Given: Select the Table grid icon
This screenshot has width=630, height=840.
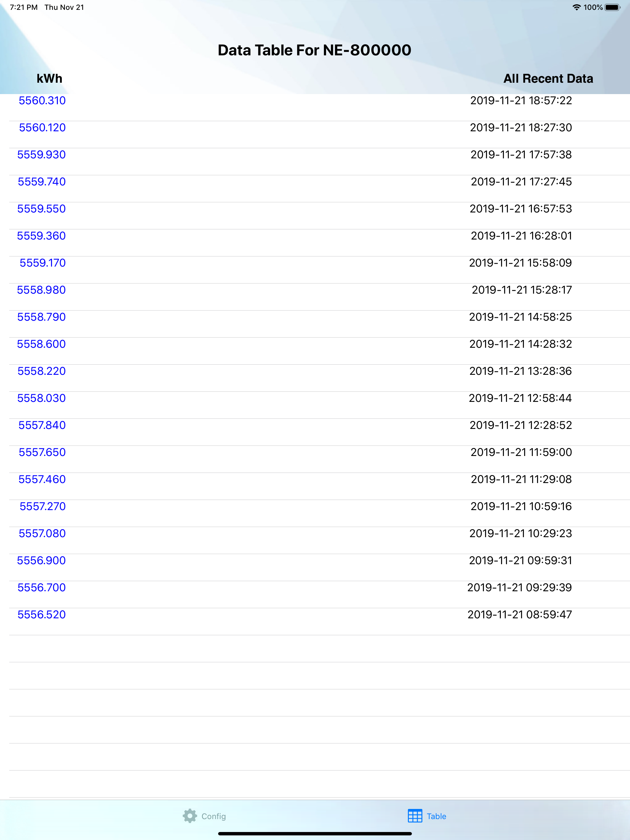Looking at the screenshot, I should click(x=415, y=816).
